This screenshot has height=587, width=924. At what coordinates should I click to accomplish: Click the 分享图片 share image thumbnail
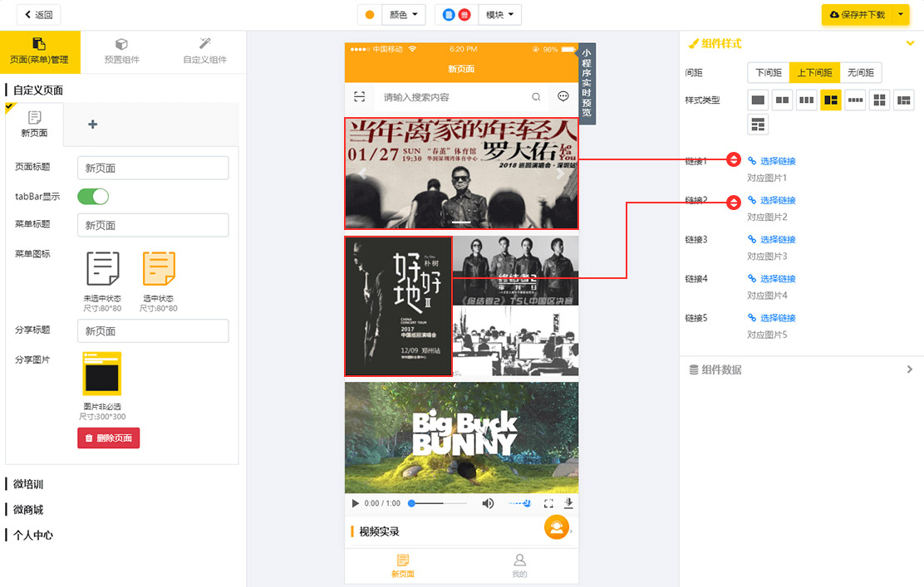[x=102, y=374]
